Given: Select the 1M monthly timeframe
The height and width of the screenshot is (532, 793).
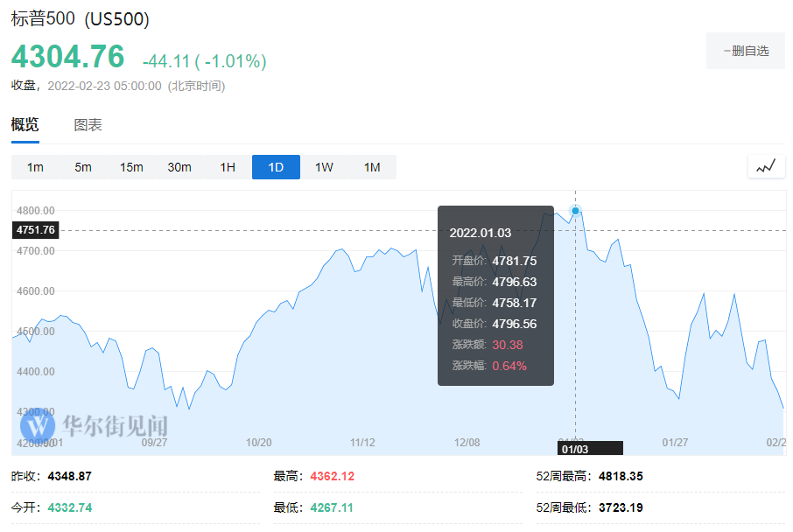Looking at the screenshot, I should (372, 167).
